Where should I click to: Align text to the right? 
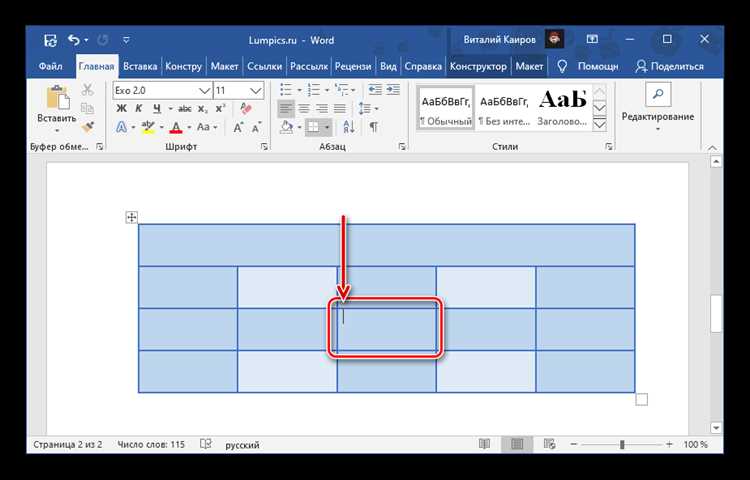click(322, 109)
